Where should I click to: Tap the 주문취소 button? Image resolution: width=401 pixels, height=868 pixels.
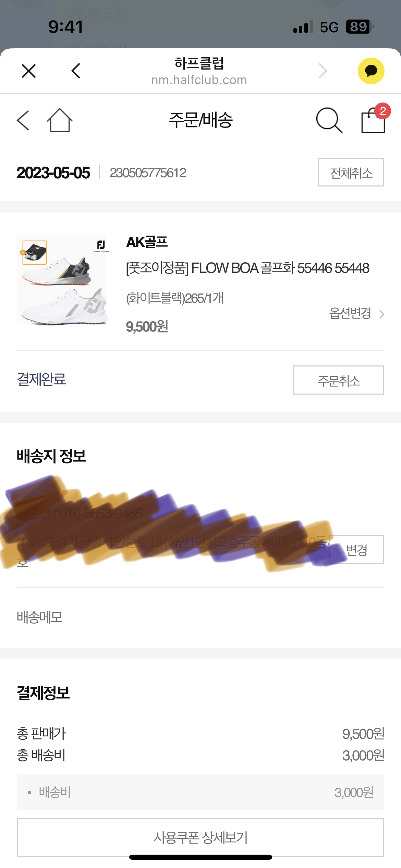(x=338, y=380)
